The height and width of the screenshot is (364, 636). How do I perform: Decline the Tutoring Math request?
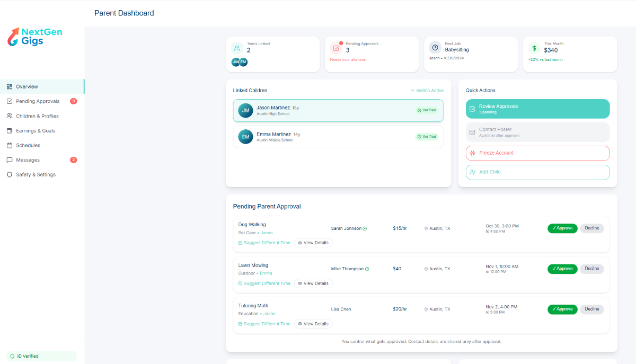[x=591, y=309]
